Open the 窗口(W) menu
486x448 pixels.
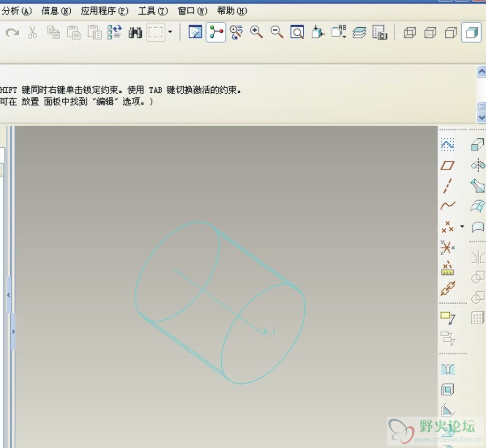tap(192, 11)
